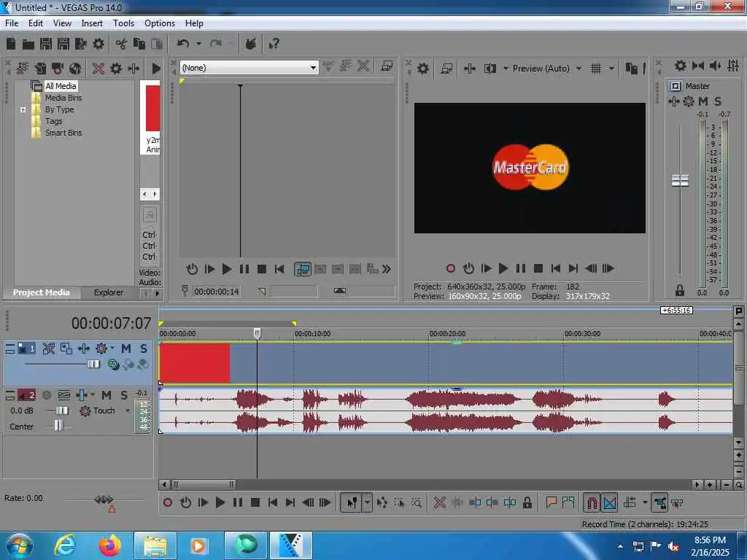Open the Preview (Auto) quality dropdown
747x560 pixels.
point(578,69)
